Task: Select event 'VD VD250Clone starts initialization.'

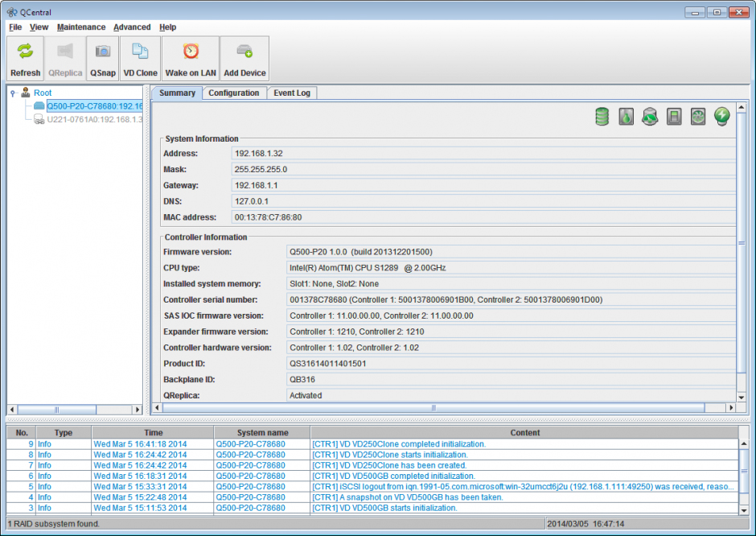Action: 372,455
